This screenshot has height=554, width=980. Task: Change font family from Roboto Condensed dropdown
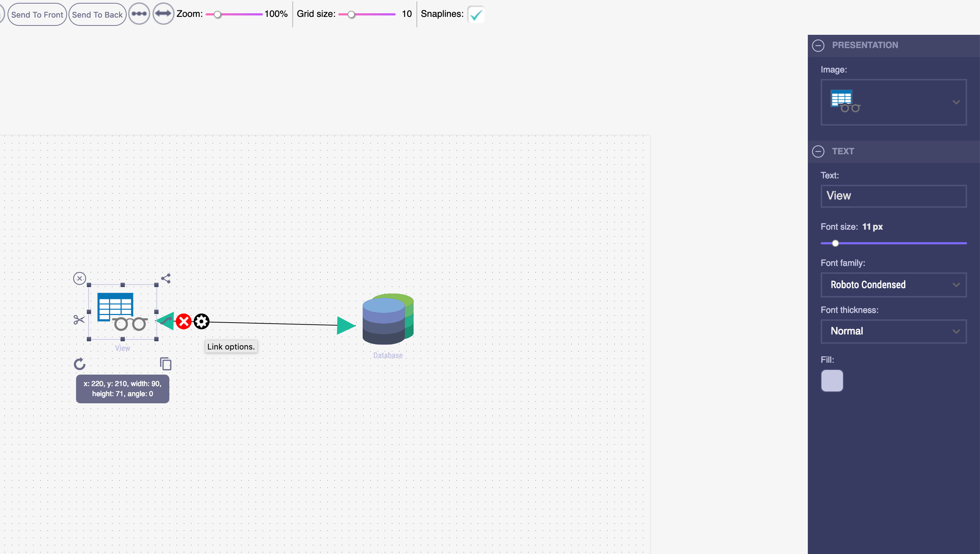[x=893, y=285]
